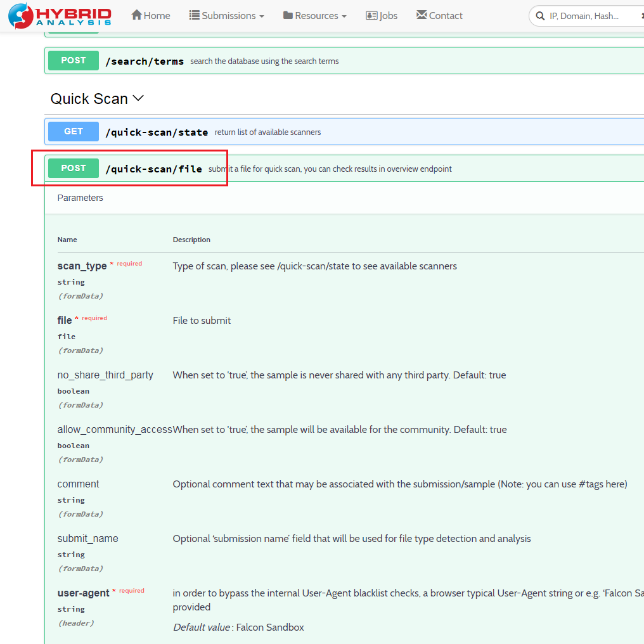Click the GET method badge for /quick-scan/state
The image size is (644, 644).
pos(74,131)
